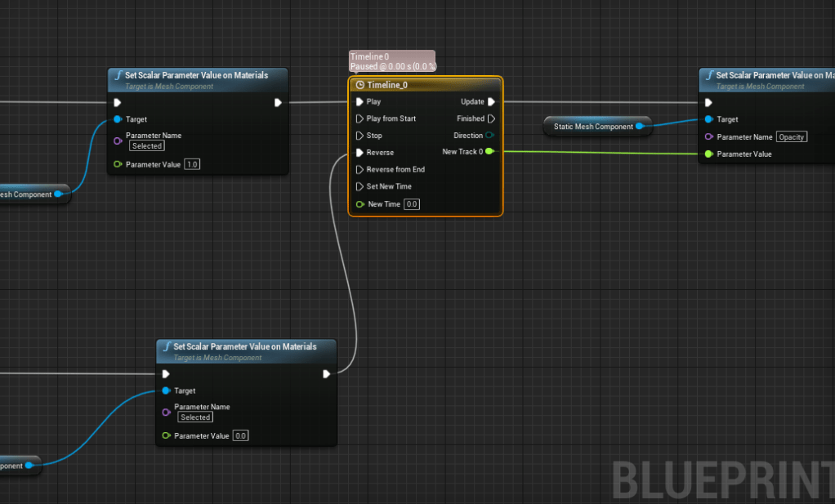Click the Play execution pin on Timeline_0
Image resolution: width=835 pixels, height=504 pixels.
click(x=359, y=102)
